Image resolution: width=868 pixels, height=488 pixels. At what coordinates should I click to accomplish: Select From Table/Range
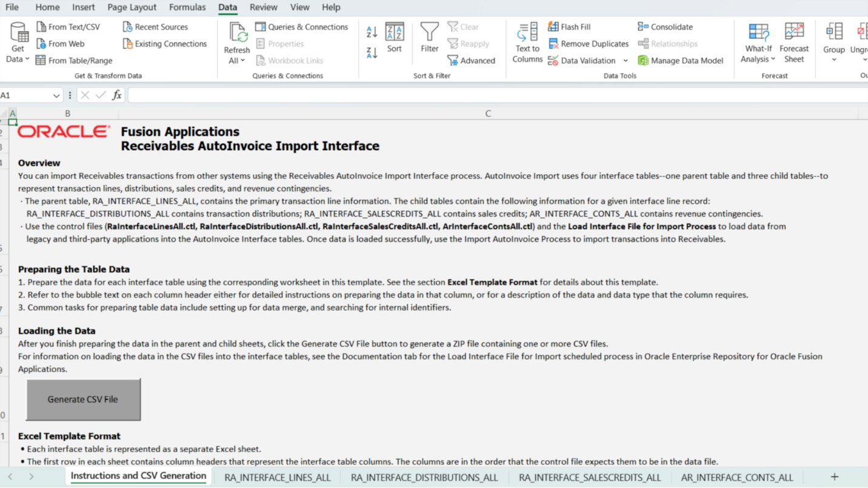point(74,61)
